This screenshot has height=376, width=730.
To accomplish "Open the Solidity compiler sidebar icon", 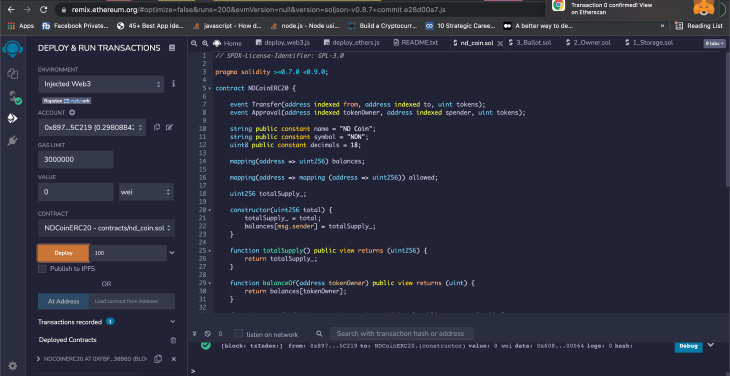I will 14,97.
